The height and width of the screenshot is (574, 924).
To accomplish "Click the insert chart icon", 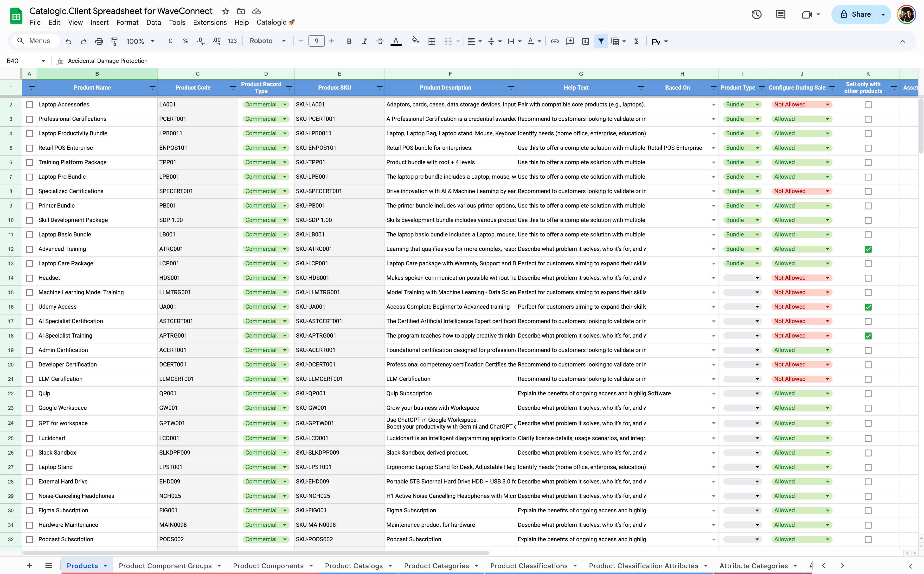I will click(585, 41).
